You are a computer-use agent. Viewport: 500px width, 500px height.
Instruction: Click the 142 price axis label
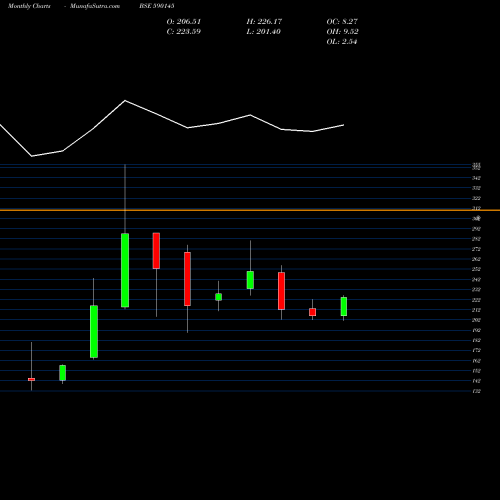point(476,381)
